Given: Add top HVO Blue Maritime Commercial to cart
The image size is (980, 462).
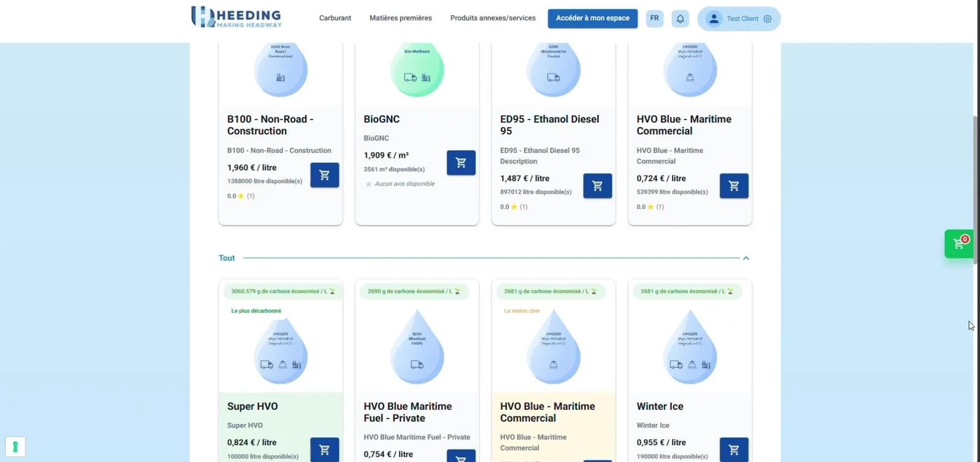Looking at the screenshot, I should click(x=734, y=186).
